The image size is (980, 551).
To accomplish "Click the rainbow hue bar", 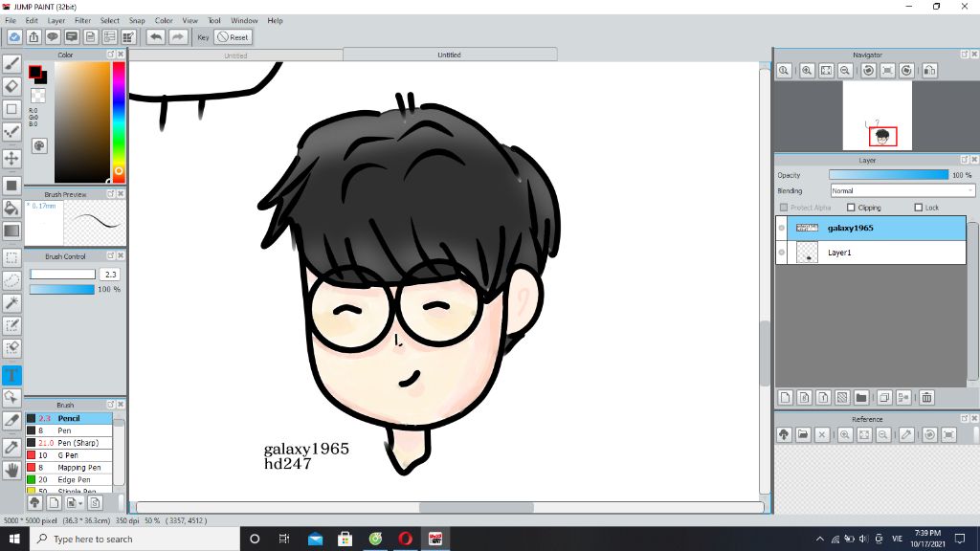I will pos(118,121).
